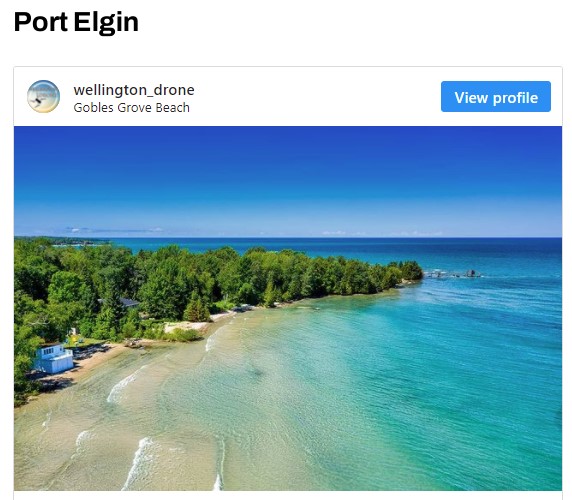Open the aerial beach photo post
The width and height of the screenshot is (572, 500).
[x=288, y=308]
